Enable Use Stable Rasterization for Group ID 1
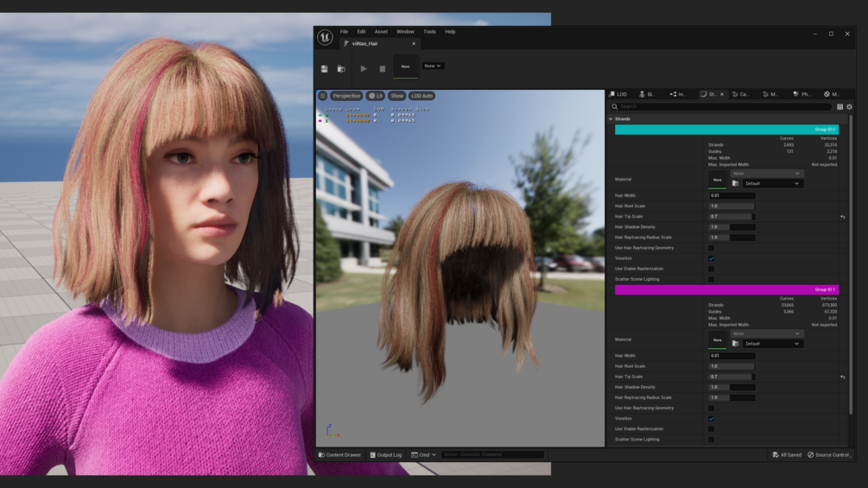Viewport: 868px width, 488px height. point(712,428)
